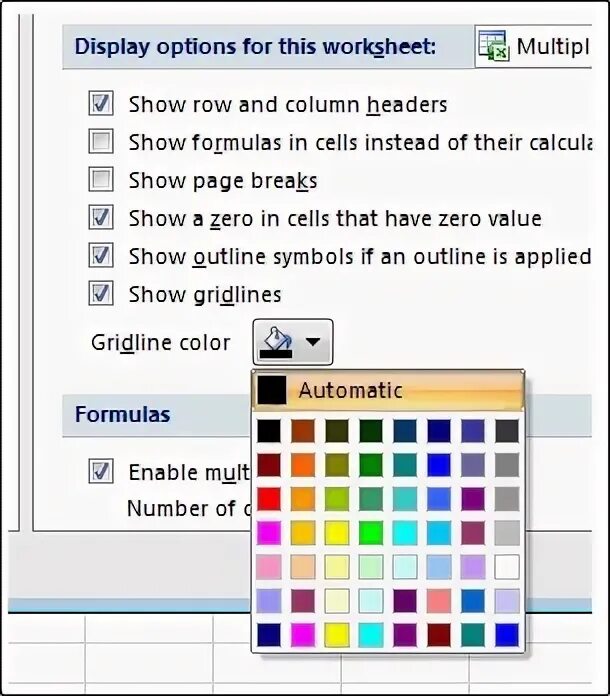This screenshot has width=610, height=696.
Task: Turn off the Show gridlines checkbox
Action: tap(101, 294)
